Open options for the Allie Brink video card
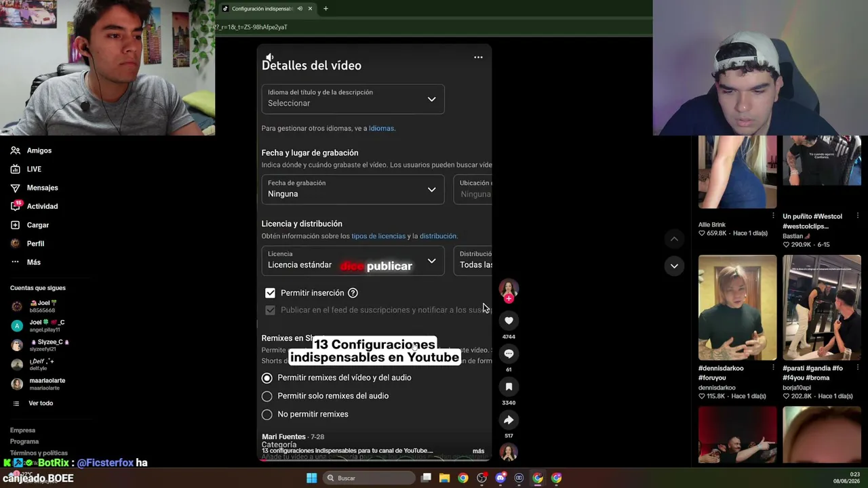Screen dimensions: 868x488 pyautogui.click(x=773, y=216)
